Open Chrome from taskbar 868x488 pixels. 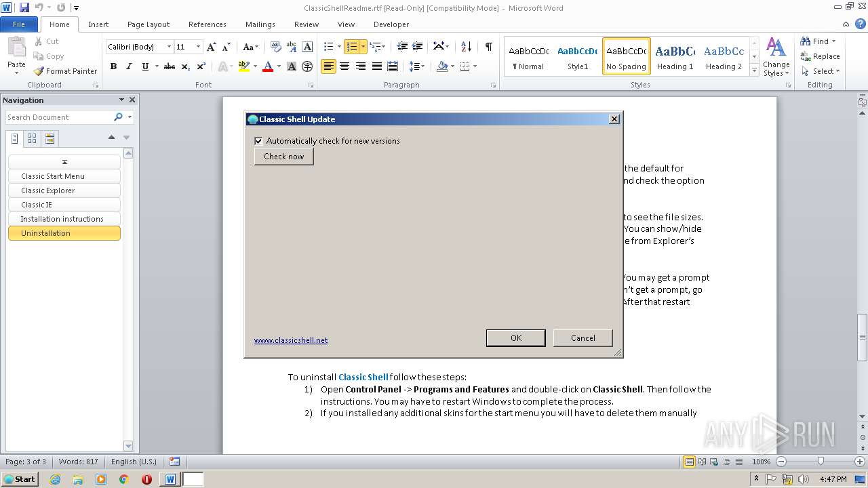pyautogui.click(x=123, y=479)
